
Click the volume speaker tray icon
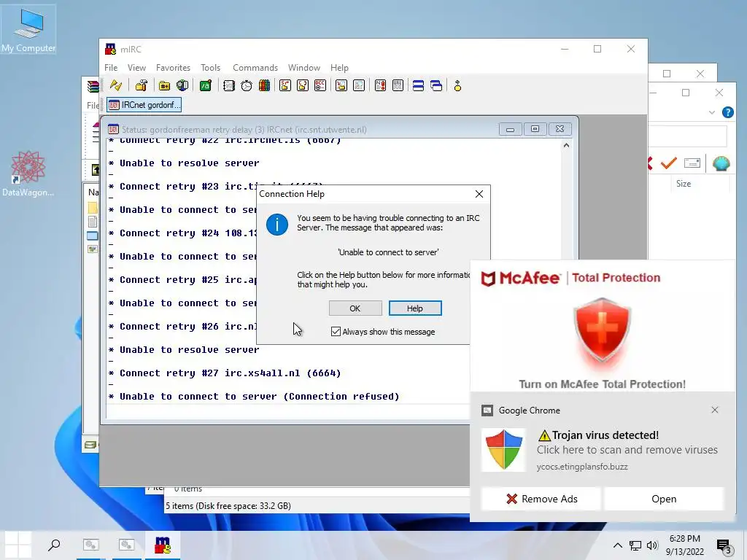(x=652, y=545)
